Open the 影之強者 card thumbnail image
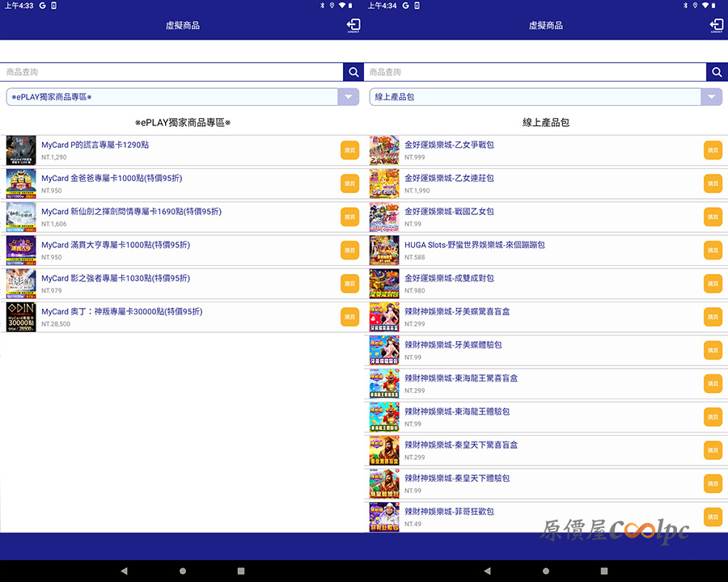The image size is (728, 582). click(21, 284)
